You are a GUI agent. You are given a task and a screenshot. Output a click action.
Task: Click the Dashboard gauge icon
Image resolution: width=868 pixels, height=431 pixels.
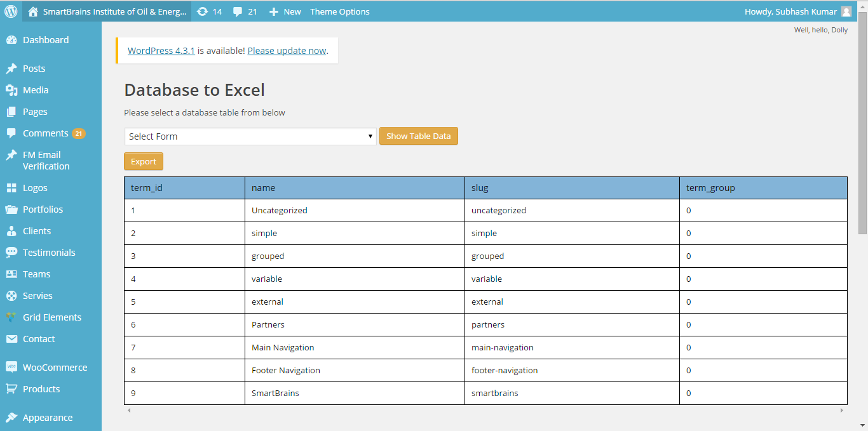pyautogui.click(x=11, y=40)
